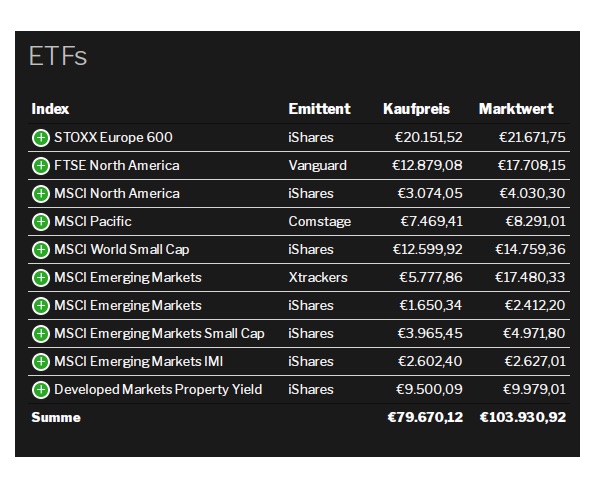Click the ETFs section heading
The width and height of the screenshot is (600, 500).
coord(58,57)
